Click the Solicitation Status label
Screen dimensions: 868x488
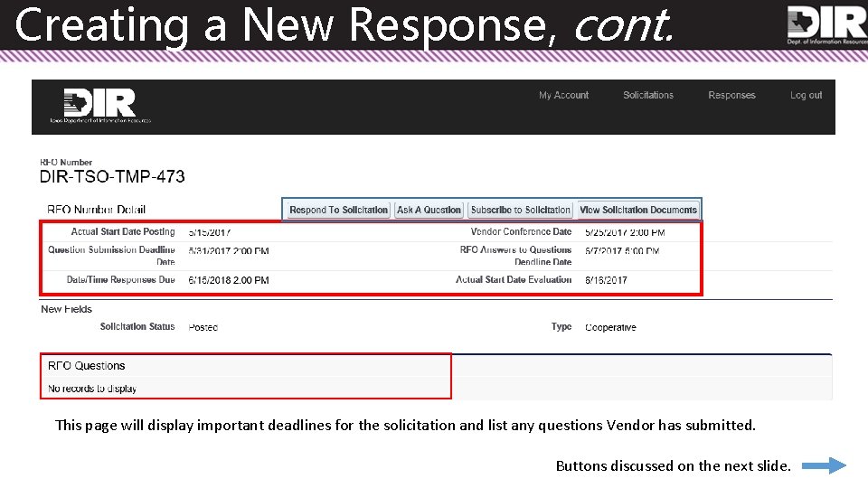137,326
